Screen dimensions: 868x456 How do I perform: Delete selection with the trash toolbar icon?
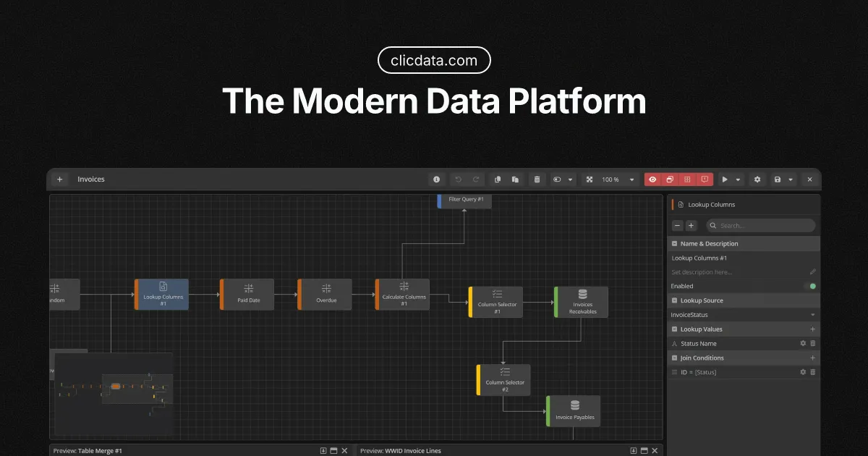(536, 180)
